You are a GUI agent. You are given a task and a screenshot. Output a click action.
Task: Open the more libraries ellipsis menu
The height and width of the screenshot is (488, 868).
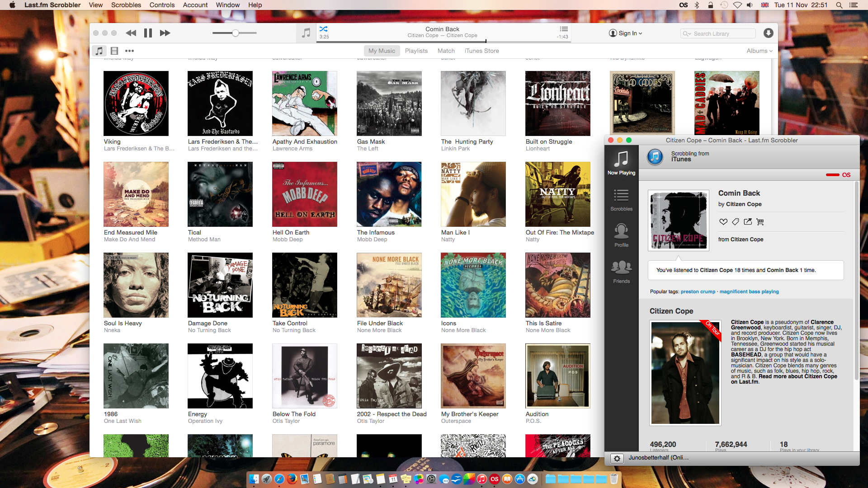[x=130, y=51]
